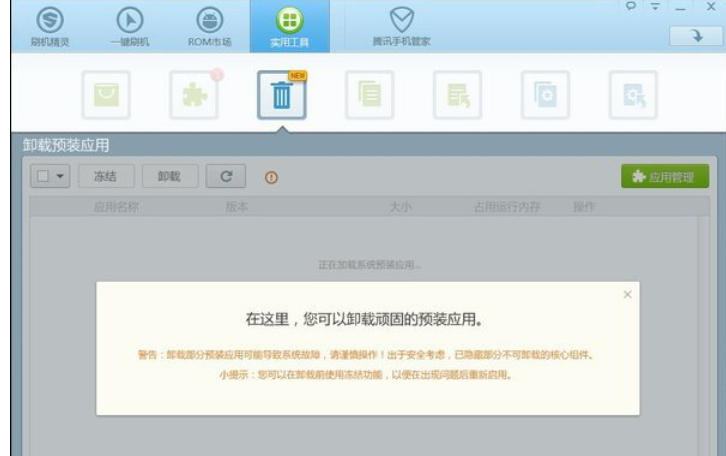Open the green document list tool icon
This screenshot has width=726, height=456.
tap(369, 96)
